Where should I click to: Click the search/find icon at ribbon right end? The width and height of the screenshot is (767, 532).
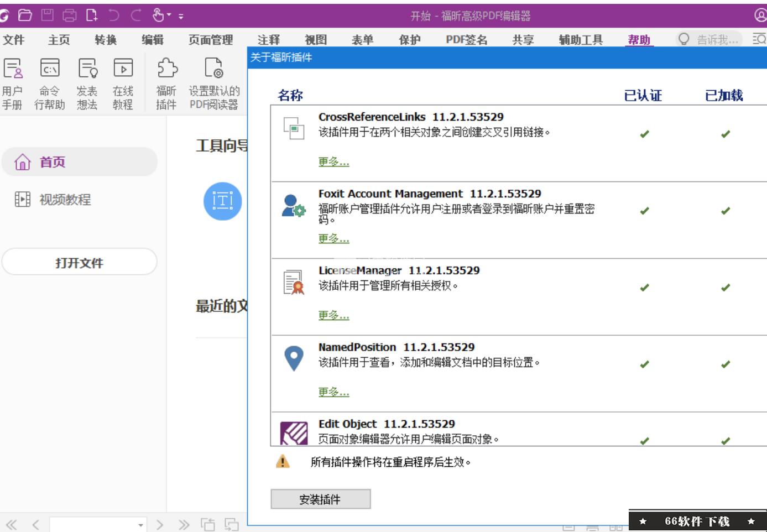tap(759, 39)
